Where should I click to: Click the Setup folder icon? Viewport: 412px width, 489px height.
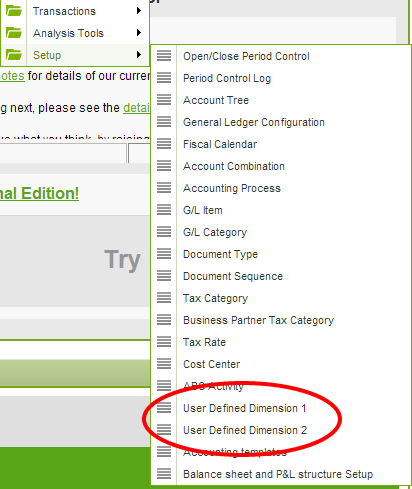(x=14, y=55)
